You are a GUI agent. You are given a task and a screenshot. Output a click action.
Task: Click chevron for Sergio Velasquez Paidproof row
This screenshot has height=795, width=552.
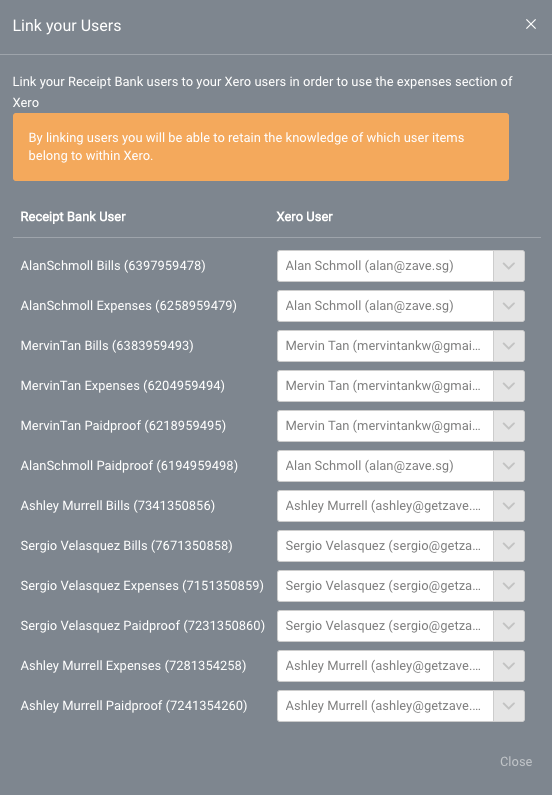pos(509,626)
